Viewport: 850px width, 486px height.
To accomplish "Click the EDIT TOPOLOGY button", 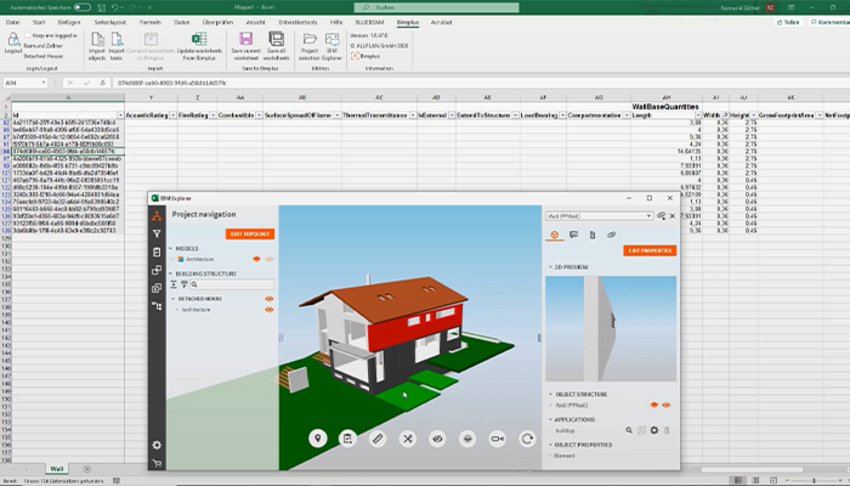I will tap(249, 234).
